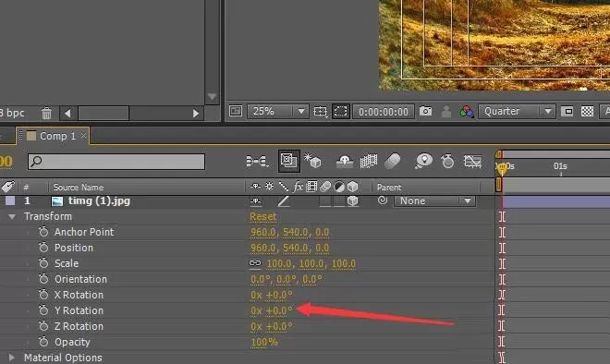610x364 pixels.
Task: Close the Comp 1 tab
Action: [x=83, y=136]
